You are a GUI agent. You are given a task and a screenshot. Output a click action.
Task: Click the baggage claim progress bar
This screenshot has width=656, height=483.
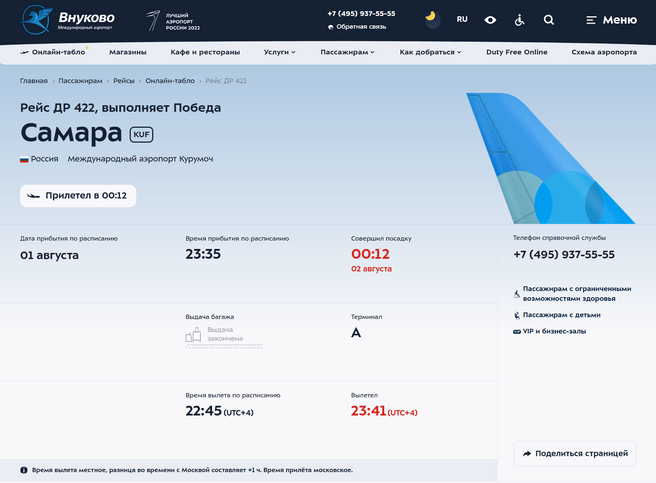point(224,346)
